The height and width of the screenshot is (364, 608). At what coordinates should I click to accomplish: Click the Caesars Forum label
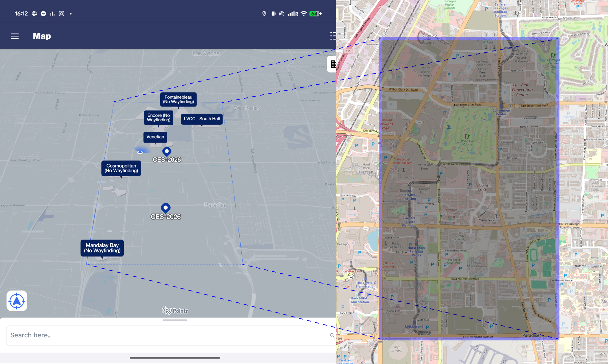coord(425,190)
